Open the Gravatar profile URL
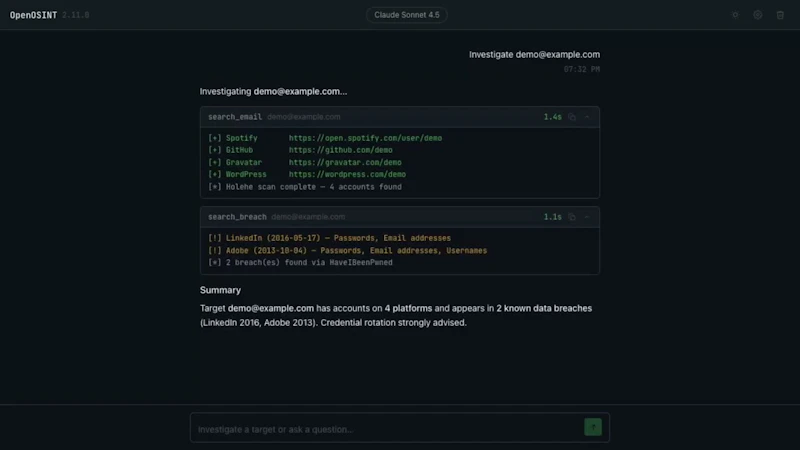 coord(345,162)
